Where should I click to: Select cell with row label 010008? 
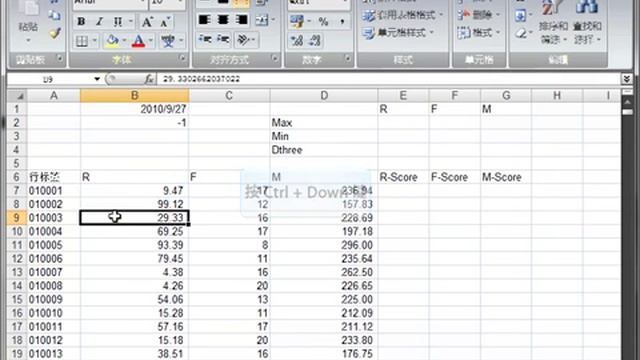click(x=53, y=286)
